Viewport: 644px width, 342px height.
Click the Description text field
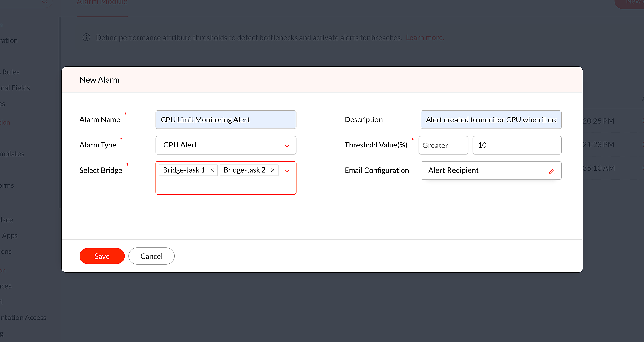click(x=490, y=120)
